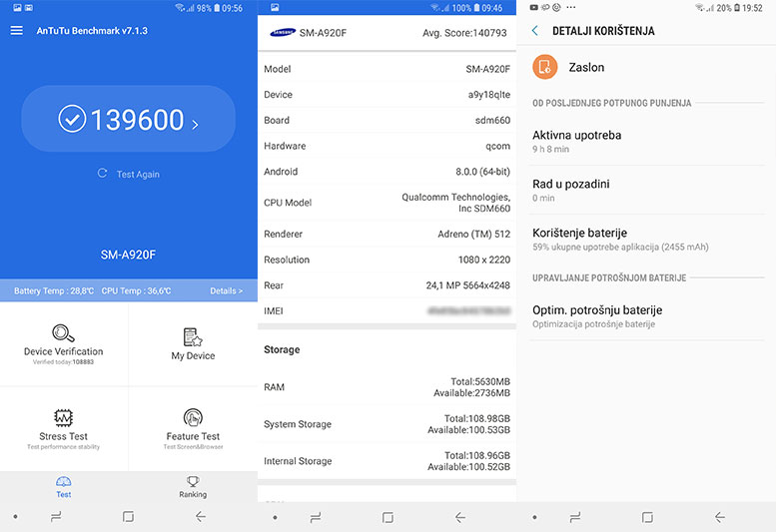Switch to the Test tab
Screen dimensions: 776x532
coord(63,487)
